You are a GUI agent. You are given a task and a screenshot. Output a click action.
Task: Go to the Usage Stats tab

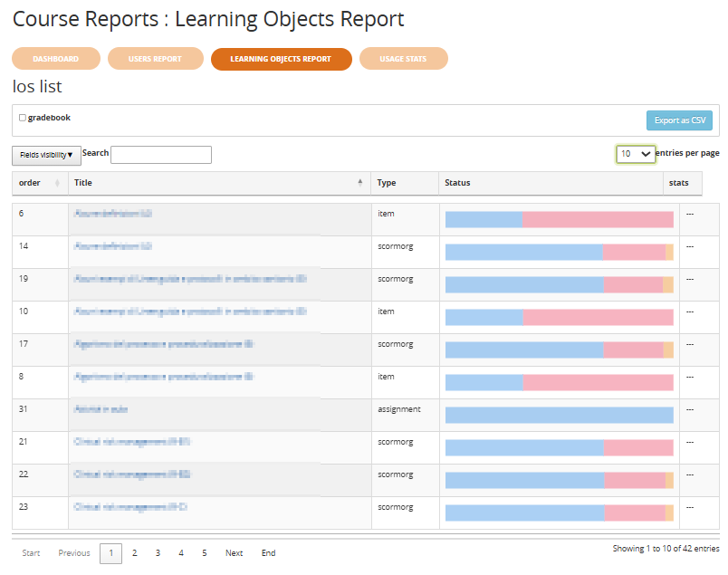[403, 59]
